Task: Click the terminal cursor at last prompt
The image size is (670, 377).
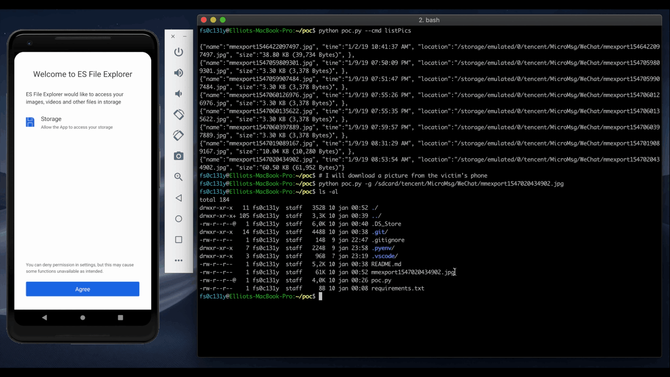Action: click(320, 296)
